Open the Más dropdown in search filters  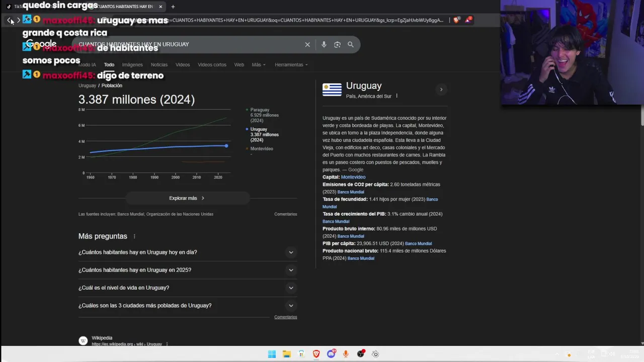[x=259, y=65]
